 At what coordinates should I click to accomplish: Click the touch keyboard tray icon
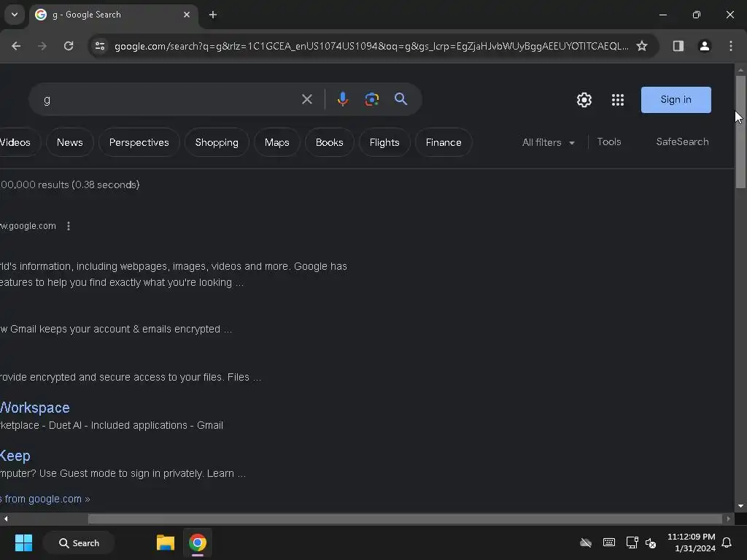609,542
